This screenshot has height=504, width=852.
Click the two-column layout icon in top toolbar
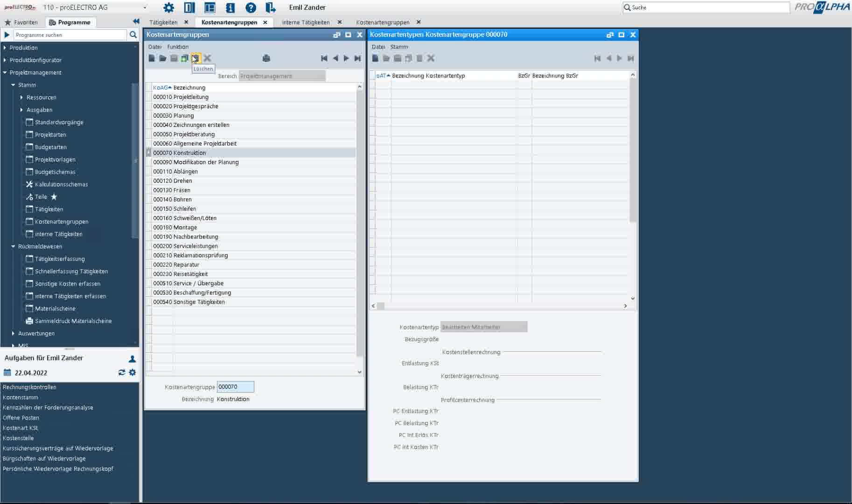[x=189, y=7]
